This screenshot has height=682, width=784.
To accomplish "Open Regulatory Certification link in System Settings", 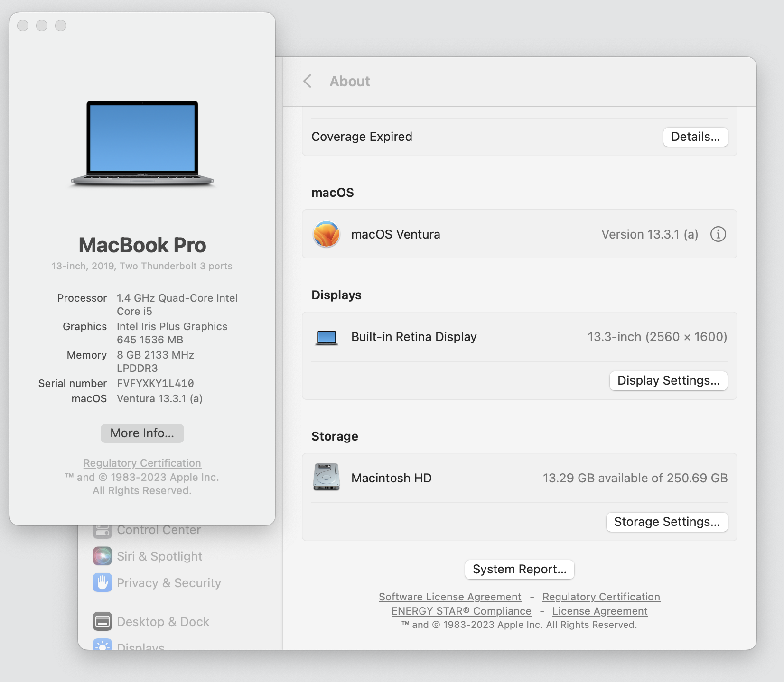I will tap(601, 597).
